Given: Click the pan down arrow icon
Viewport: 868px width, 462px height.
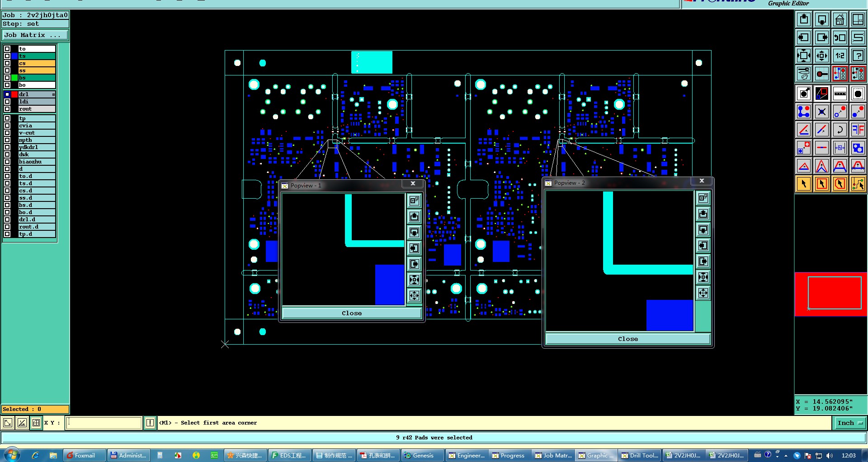Looking at the screenshot, I should tap(822, 19).
